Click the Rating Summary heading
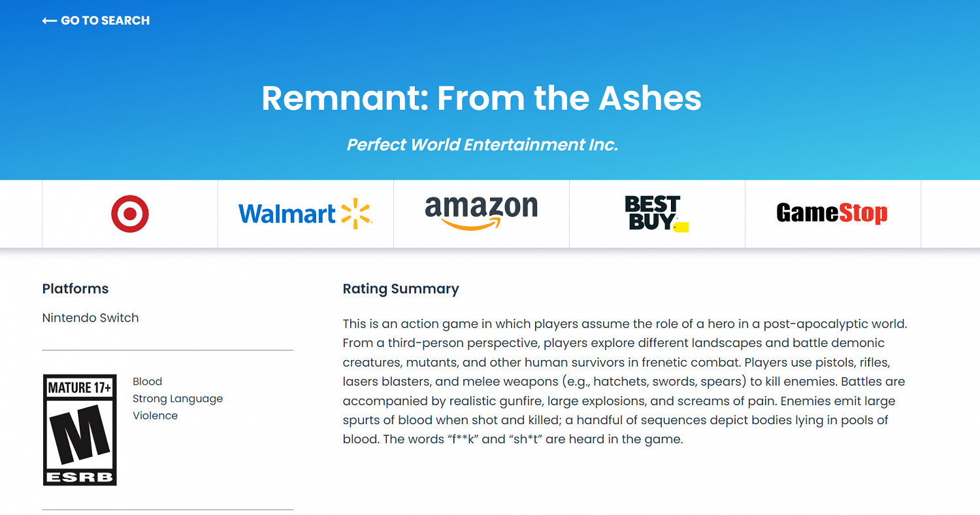Screen dimensions: 980x515 [400, 289]
